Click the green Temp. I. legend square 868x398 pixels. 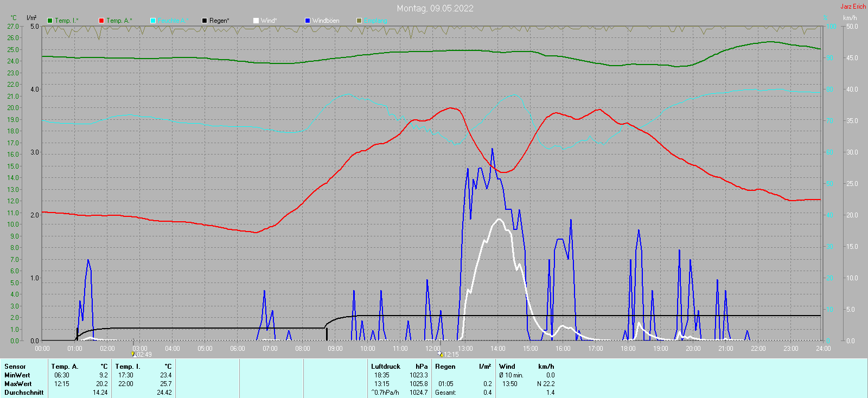(50, 21)
